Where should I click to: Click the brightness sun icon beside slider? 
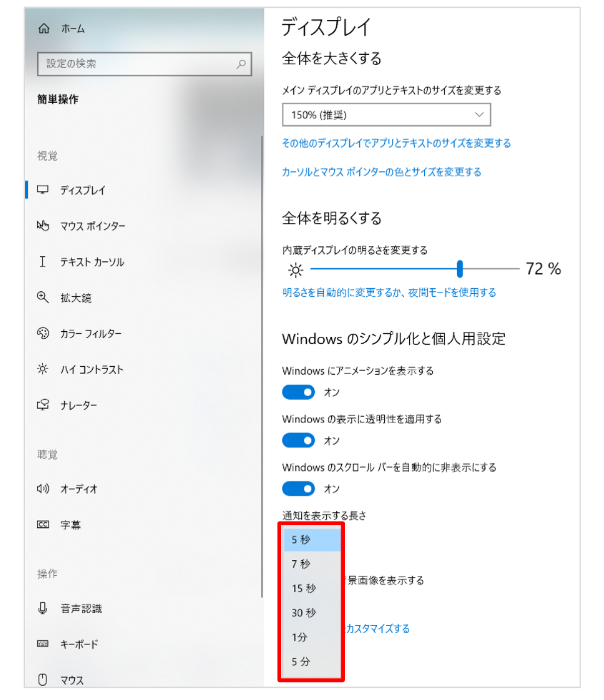click(296, 270)
